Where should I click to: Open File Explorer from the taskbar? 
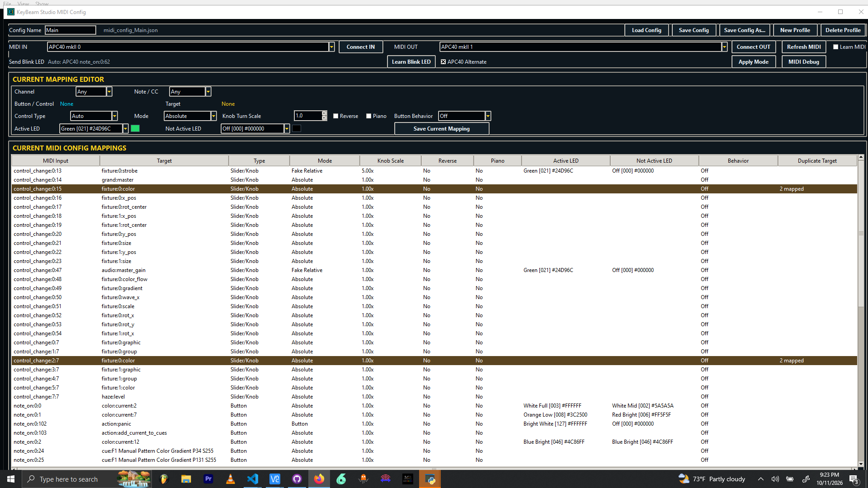click(186, 479)
